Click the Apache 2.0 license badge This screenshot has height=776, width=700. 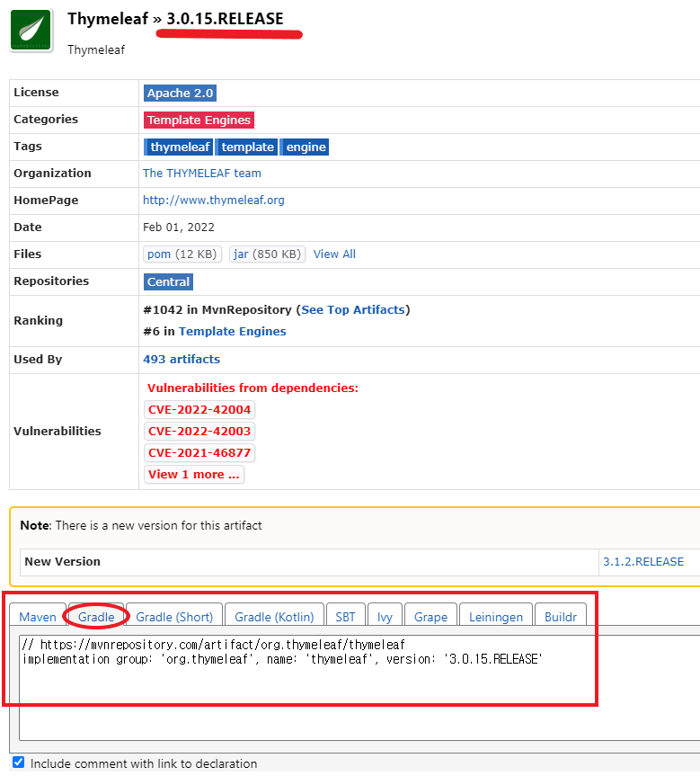pyautogui.click(x=180, y=93)
